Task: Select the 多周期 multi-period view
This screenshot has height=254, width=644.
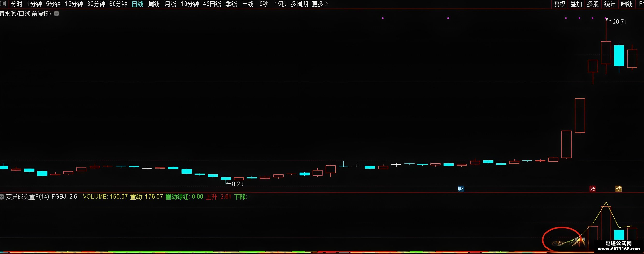Action: [299, 4]
